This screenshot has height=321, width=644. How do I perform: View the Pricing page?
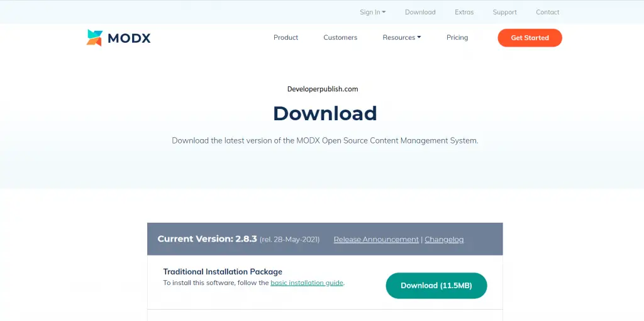coord(457,37)
